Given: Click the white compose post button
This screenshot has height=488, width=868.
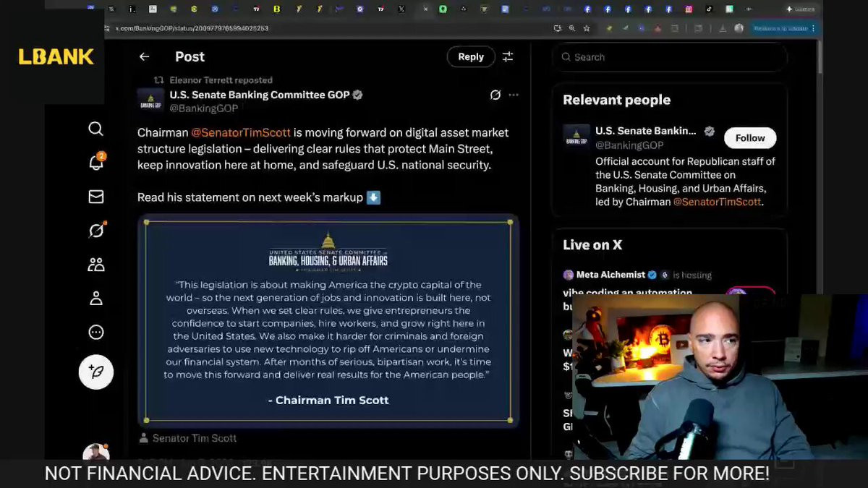Looking at the screenshot, I should click(x=96, y=372).
